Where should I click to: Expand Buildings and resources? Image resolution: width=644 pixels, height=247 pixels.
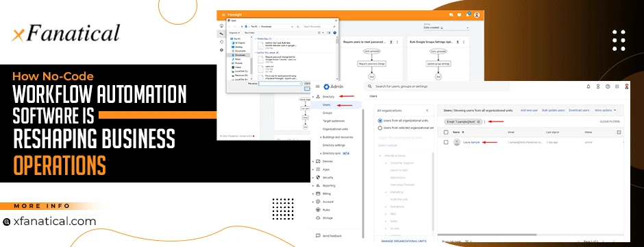coord(321,137)
